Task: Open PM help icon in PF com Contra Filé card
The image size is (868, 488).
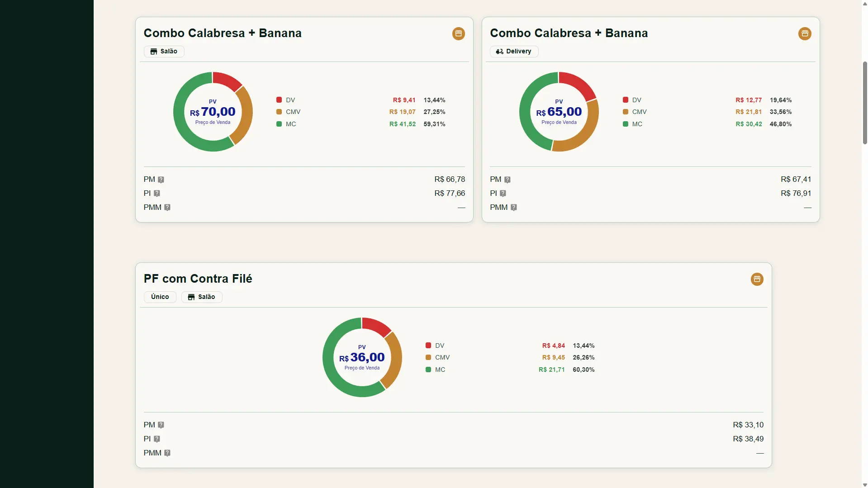Action: (161, 425)
